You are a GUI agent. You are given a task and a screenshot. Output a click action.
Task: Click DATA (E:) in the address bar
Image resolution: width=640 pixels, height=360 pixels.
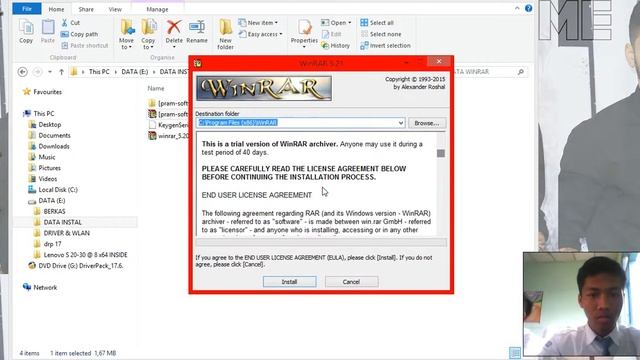[x=135, y=72]
